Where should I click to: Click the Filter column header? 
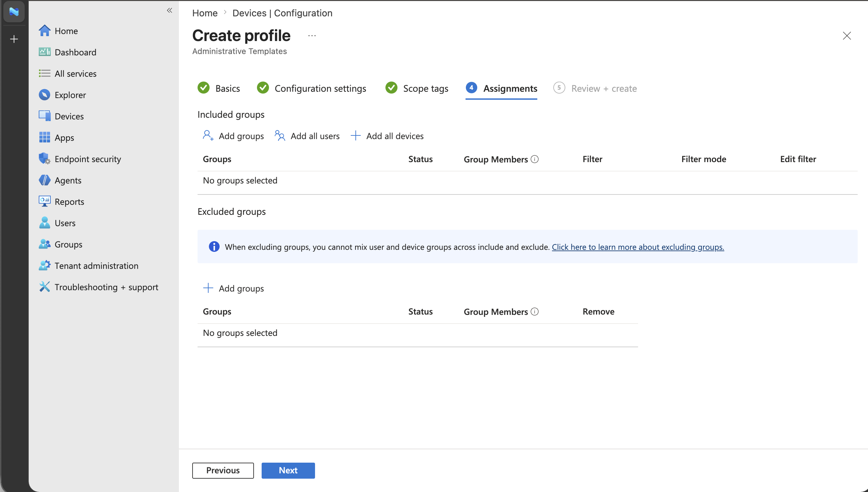click(x=592, y=159)
